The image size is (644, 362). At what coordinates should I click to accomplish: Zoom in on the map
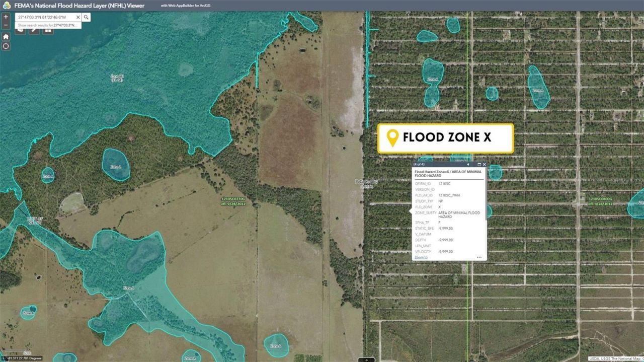(6, 17)
